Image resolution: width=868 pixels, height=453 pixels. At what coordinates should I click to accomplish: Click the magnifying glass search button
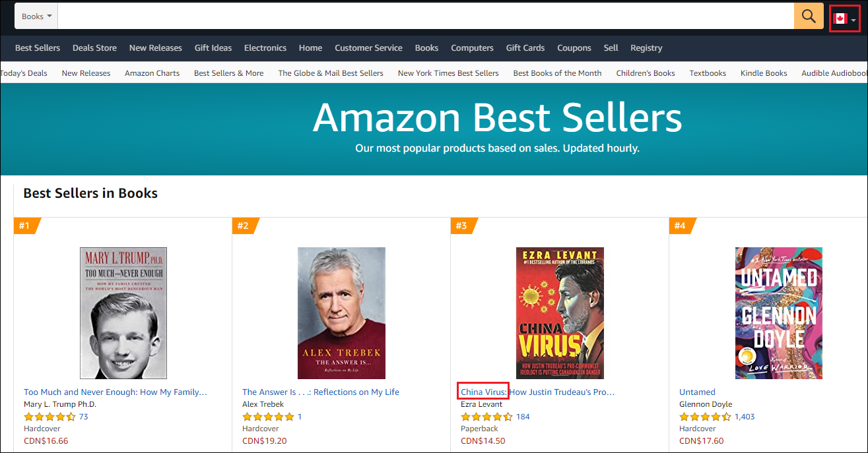click(809, 16)
